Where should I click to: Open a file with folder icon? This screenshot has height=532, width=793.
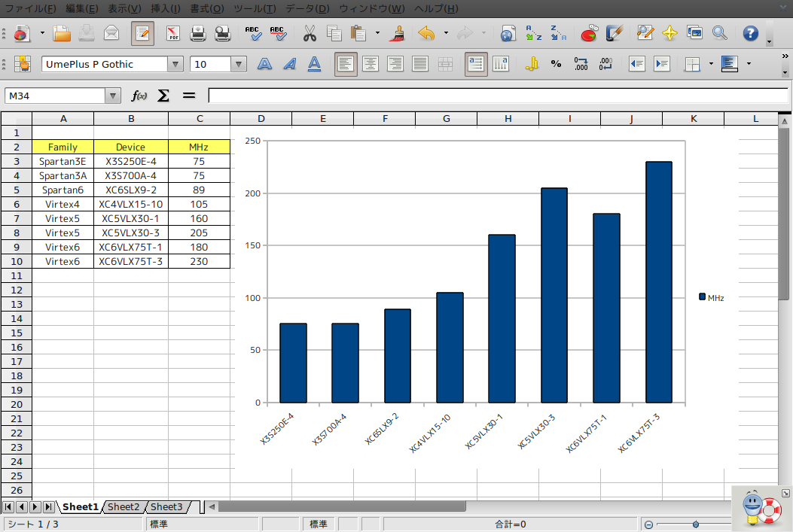tap(62, 34)
